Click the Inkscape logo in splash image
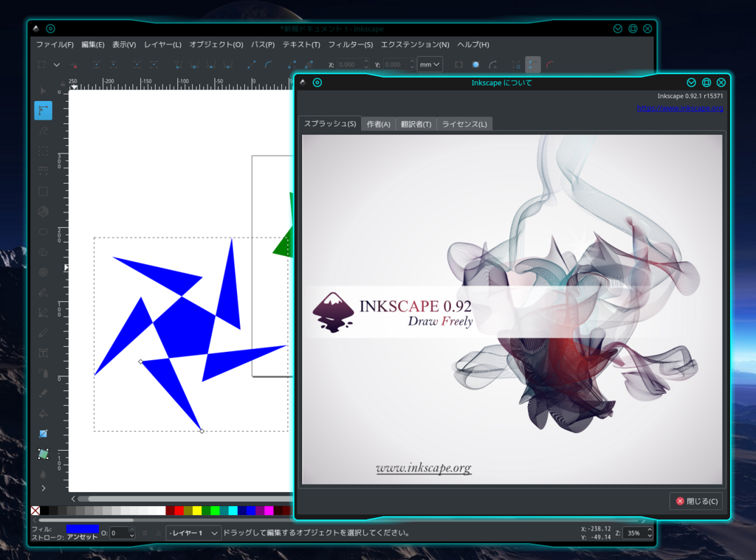 coord(333,312)
